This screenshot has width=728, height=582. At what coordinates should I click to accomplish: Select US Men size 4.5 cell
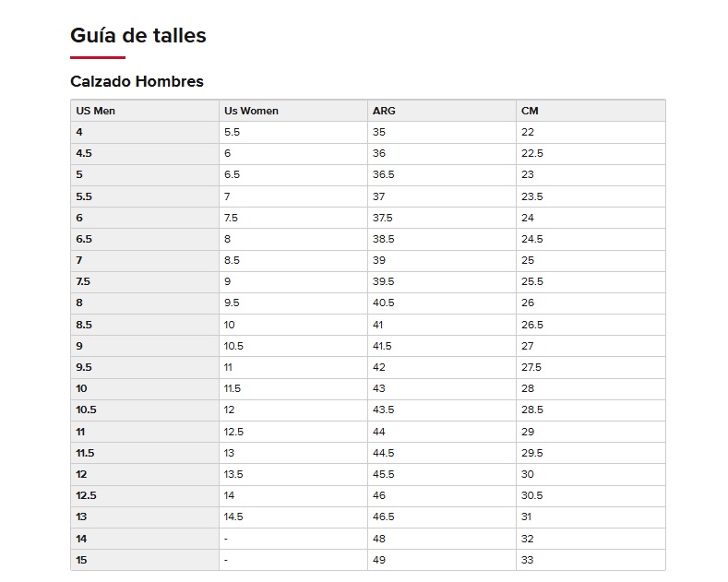click(x=84, y=153)
